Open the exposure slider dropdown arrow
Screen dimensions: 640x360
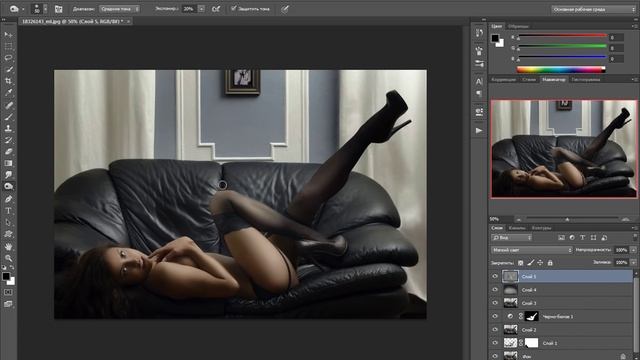(201, 9)
